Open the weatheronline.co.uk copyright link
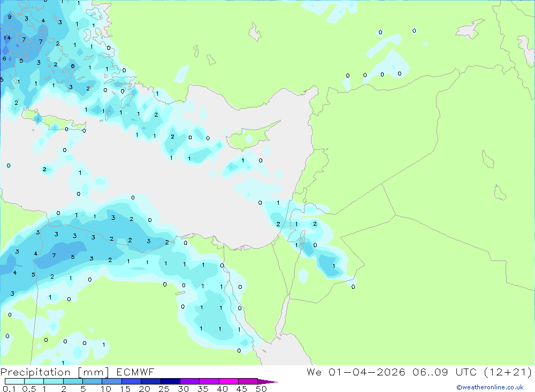 (x=490, y=387)
